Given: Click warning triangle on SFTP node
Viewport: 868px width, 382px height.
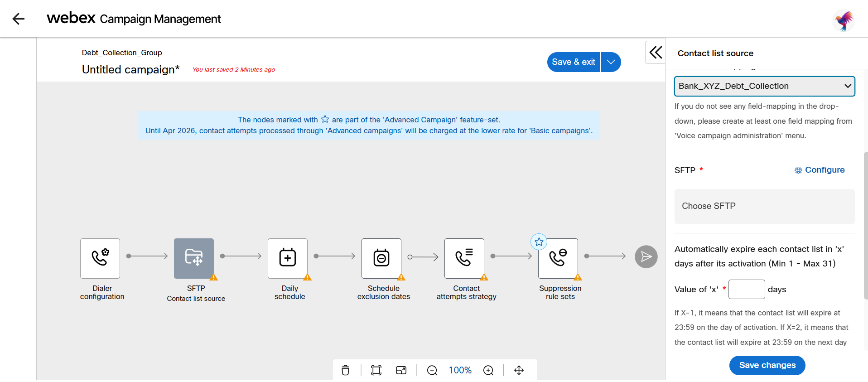Looking at the screenshot, I should click(214, 277).
